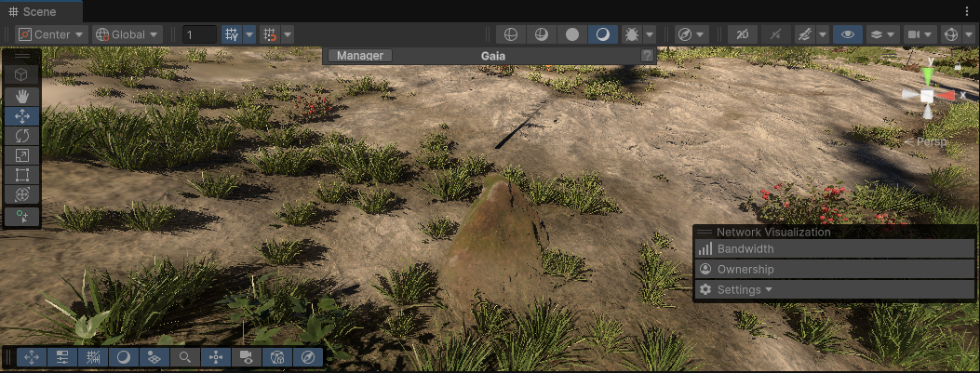The width and height of the screenshot is (980, 373).
Task: Click the green Y axis on orientation gizmo
Action: tap(927, 74)
